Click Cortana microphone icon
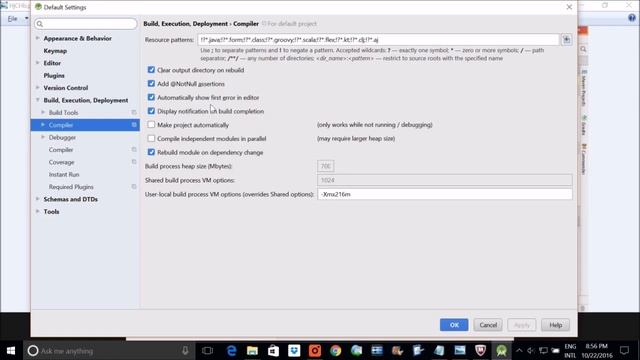 (185, 350)
